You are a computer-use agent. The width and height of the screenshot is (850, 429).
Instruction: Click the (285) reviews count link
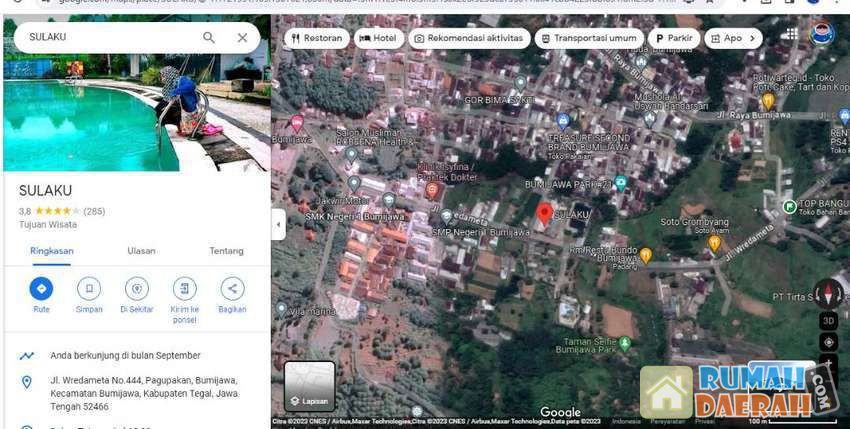(94, 211)
